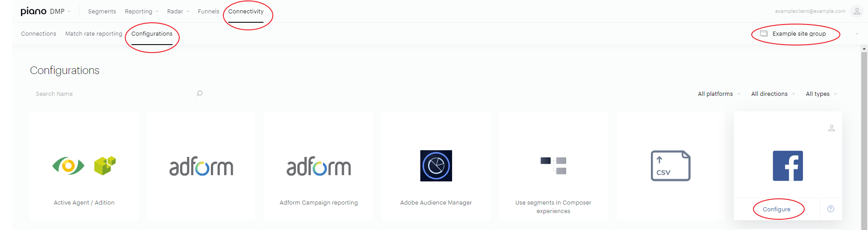This screenshot has width=868, height=230.
Task: Open the Connectivity menu
Action: pyautogui.click(x=246, y=12)
